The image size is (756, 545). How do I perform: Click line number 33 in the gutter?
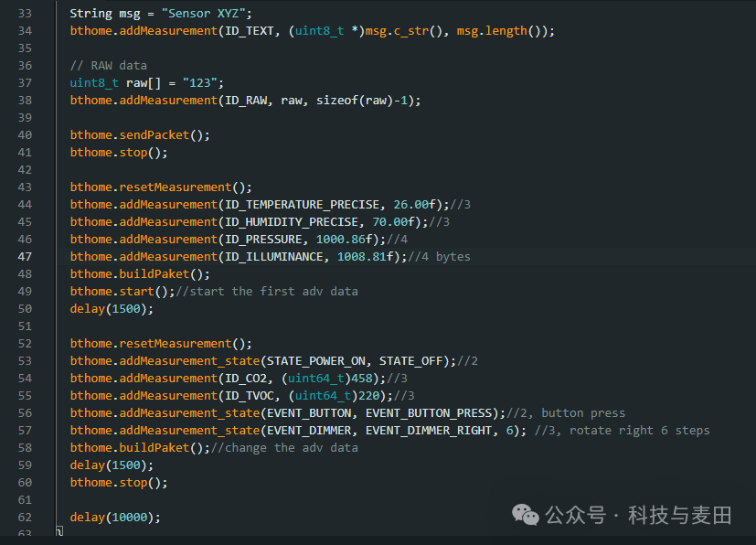click(24, 14)
